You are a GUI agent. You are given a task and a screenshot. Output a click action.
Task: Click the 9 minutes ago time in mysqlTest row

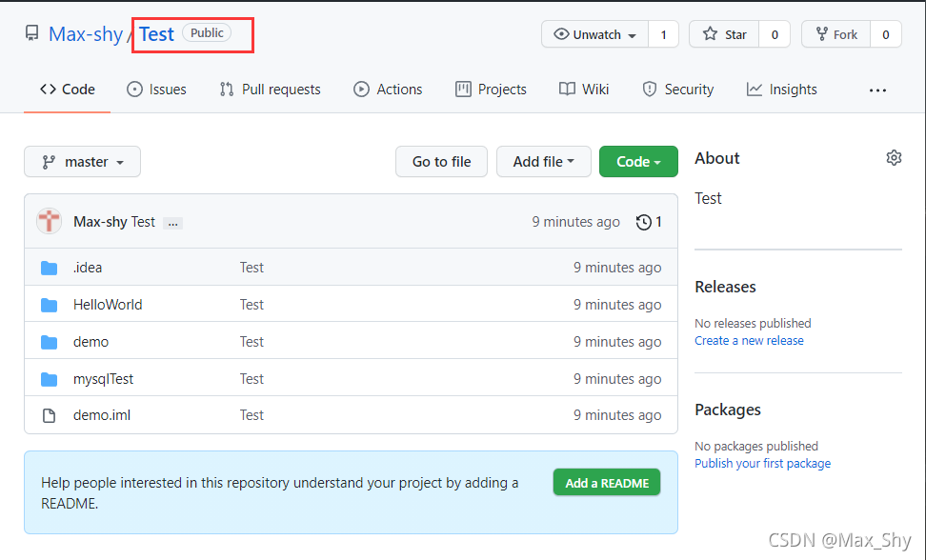[x=617, y=379]
